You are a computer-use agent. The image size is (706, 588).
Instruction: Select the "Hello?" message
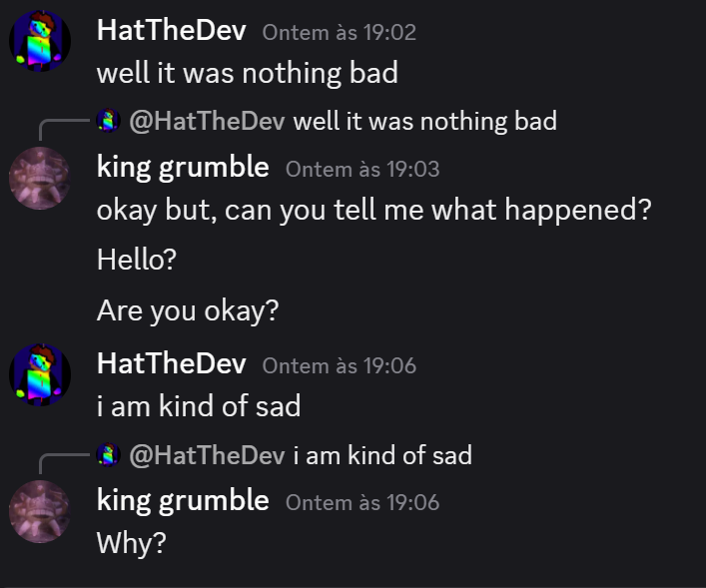click(x=137, y=261)
